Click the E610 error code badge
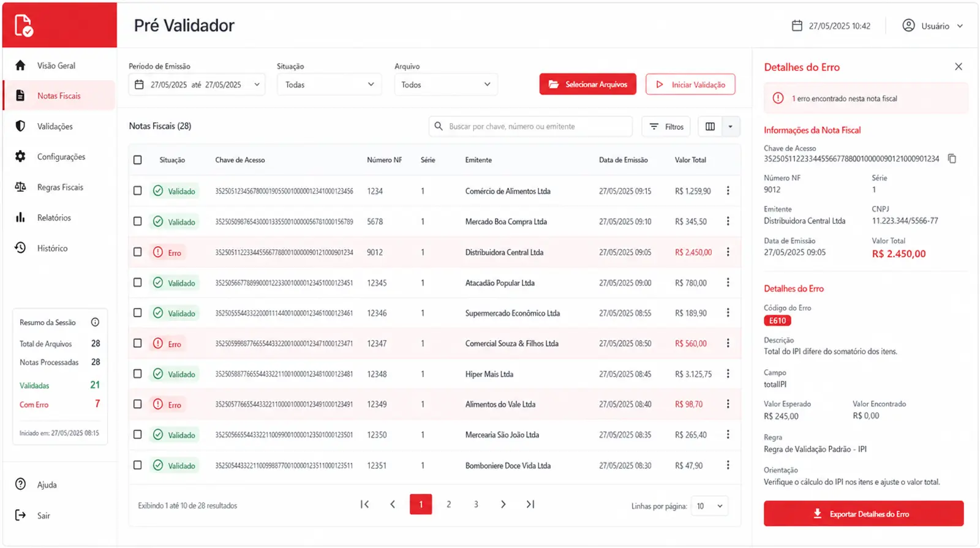This screenshot has height=548, width=980. [777, 321]
